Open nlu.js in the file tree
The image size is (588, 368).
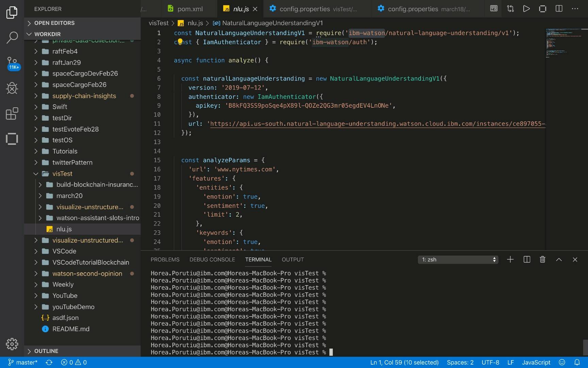tap(82, 229)
